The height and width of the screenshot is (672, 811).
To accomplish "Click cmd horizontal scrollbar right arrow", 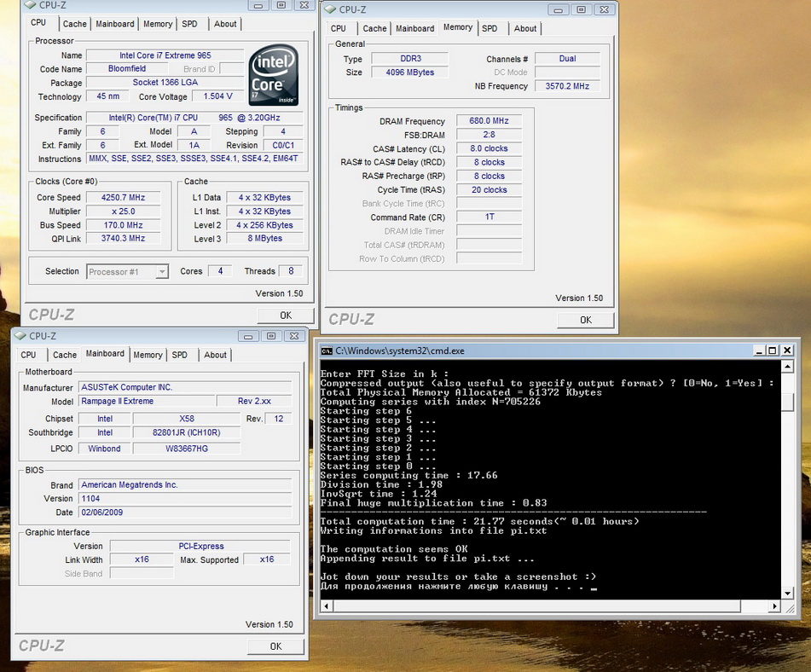I will [774, 605].
